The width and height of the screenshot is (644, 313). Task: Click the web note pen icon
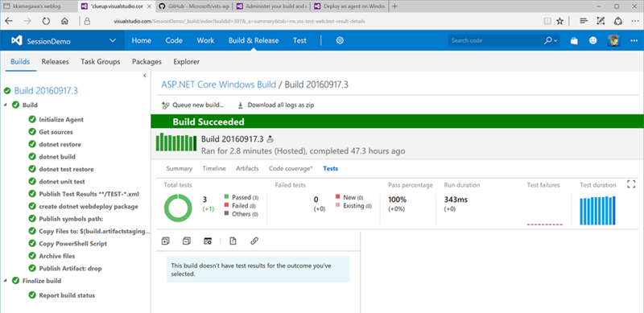click(x=601, y=22)
